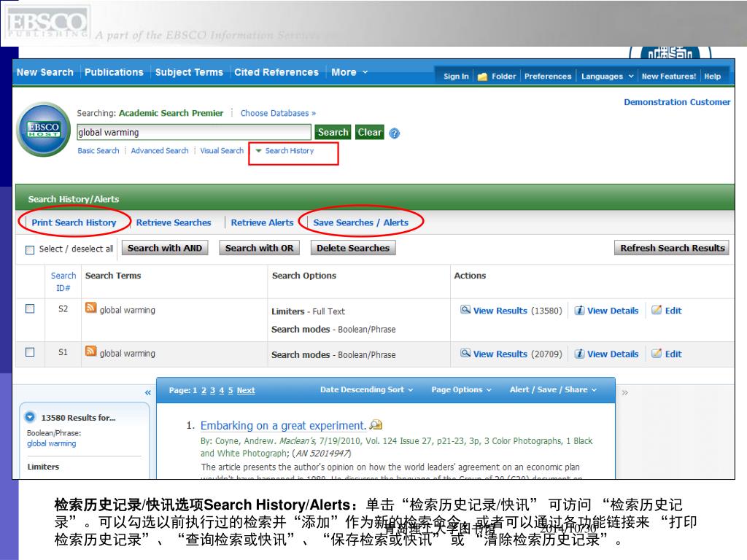Switch to Advanced Search
Screen dimensions: 747x560
(160, 150)
